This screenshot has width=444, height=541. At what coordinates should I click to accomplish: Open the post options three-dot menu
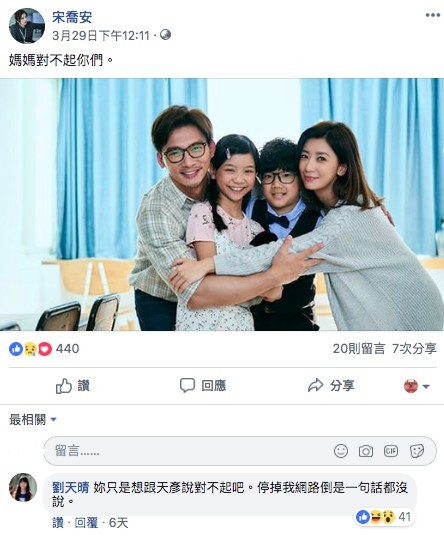(x=432, y=15)
